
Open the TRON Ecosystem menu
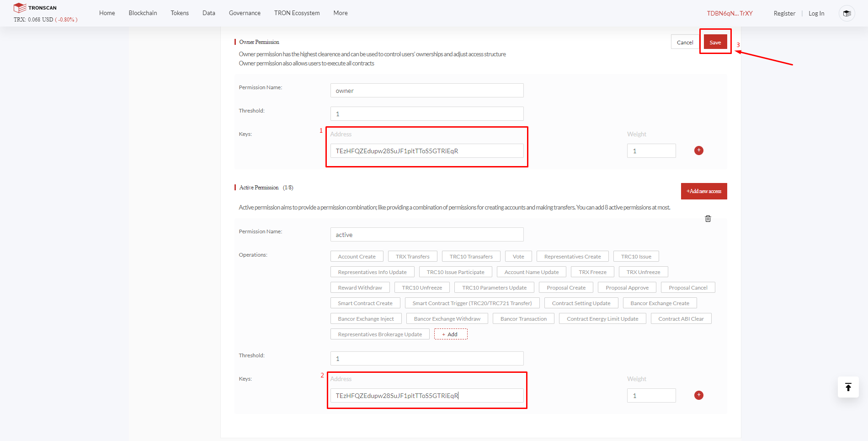(x=297, y=13)
